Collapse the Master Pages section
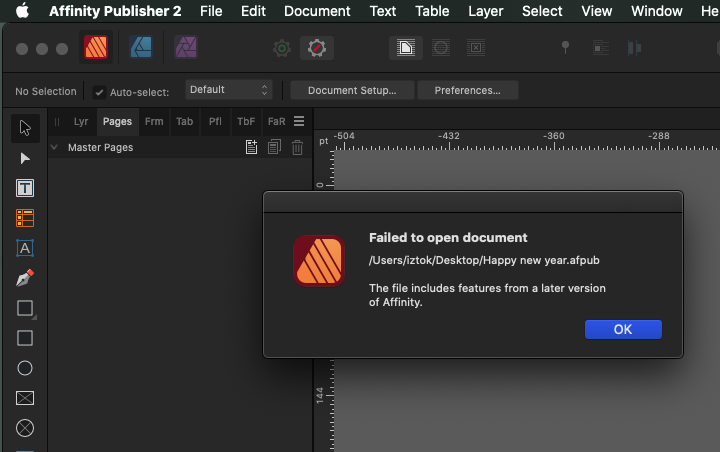 (54, 147)
